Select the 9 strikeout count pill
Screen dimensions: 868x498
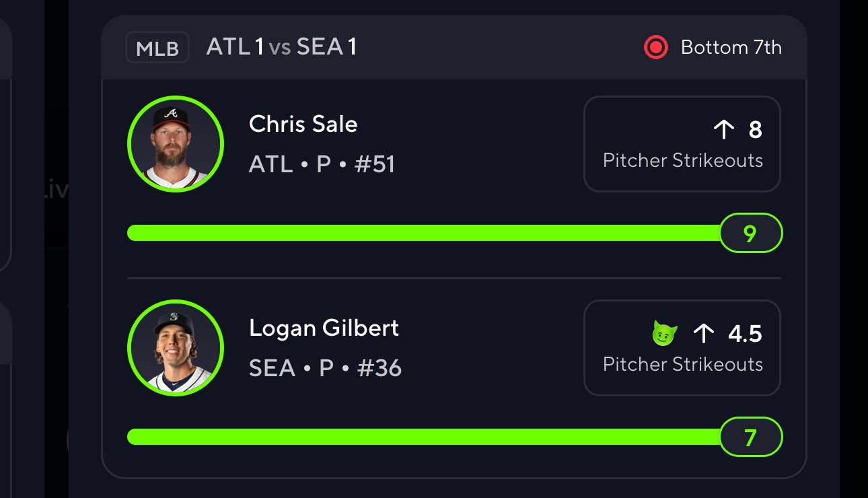pyautogui.click(x=750, y=234)
